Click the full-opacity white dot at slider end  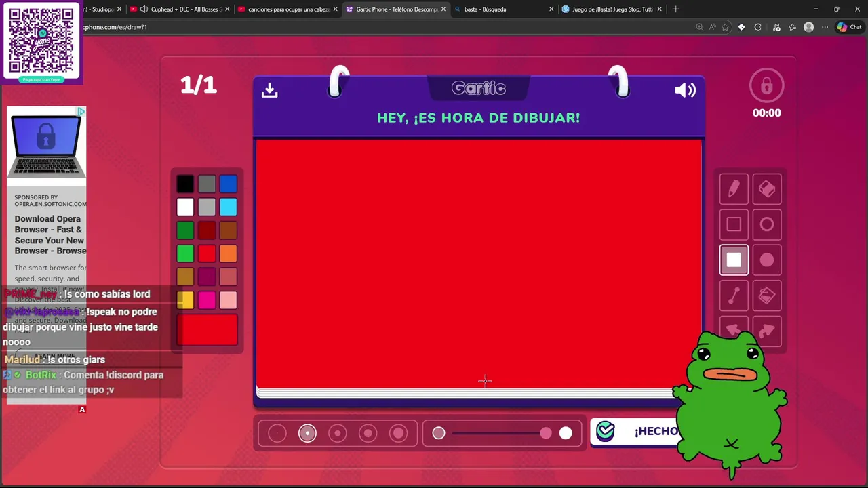566,433
